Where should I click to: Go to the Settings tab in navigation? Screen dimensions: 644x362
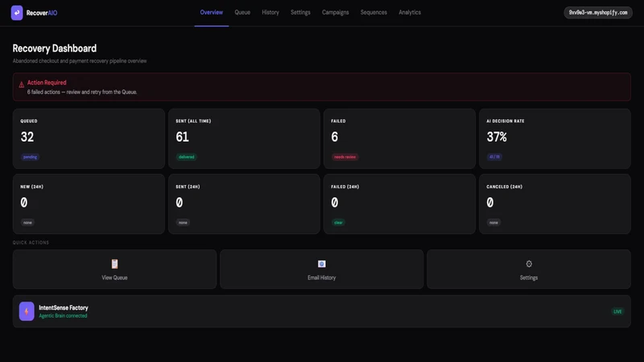(x=300, y=12)
